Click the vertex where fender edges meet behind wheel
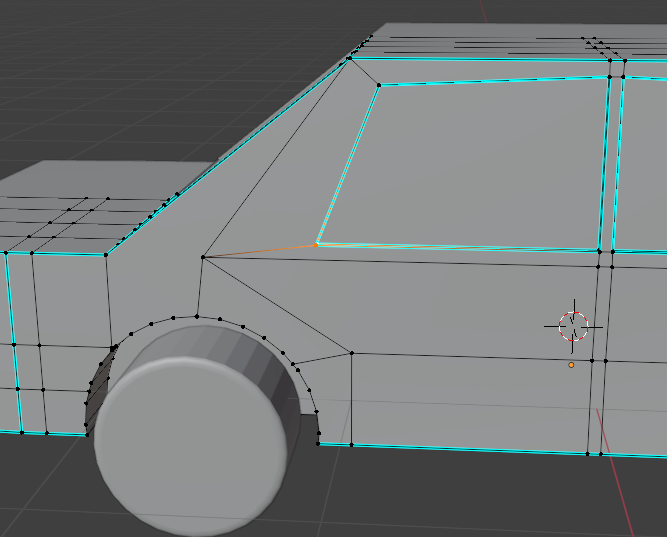Viewport: 667px width, 537px height. [x=351, y=352]
